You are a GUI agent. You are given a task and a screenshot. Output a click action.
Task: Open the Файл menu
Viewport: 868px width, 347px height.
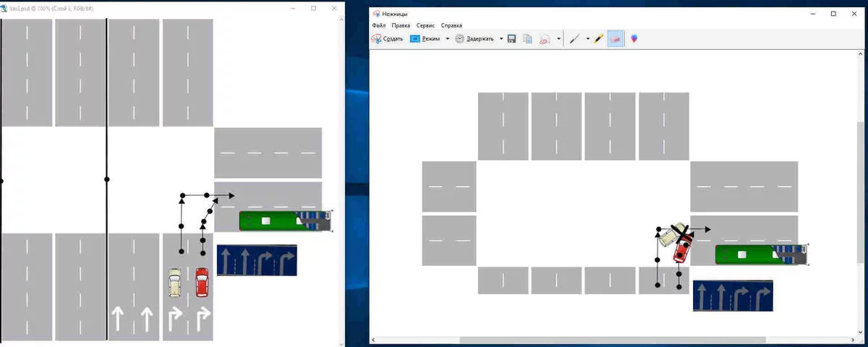point(379,25)
